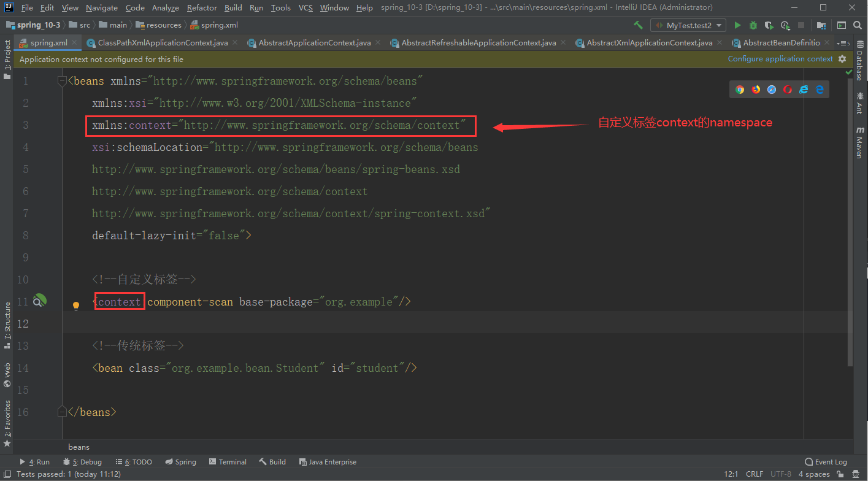Image resolution: width=868 pixels, height=481 pixels.
Task: Open the Navigate menu
Action: click(102, 7)
